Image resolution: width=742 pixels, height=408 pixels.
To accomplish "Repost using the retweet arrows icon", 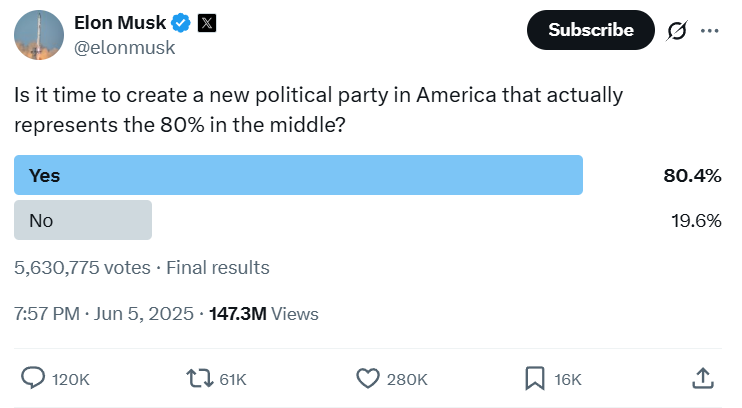I will 200,378.
